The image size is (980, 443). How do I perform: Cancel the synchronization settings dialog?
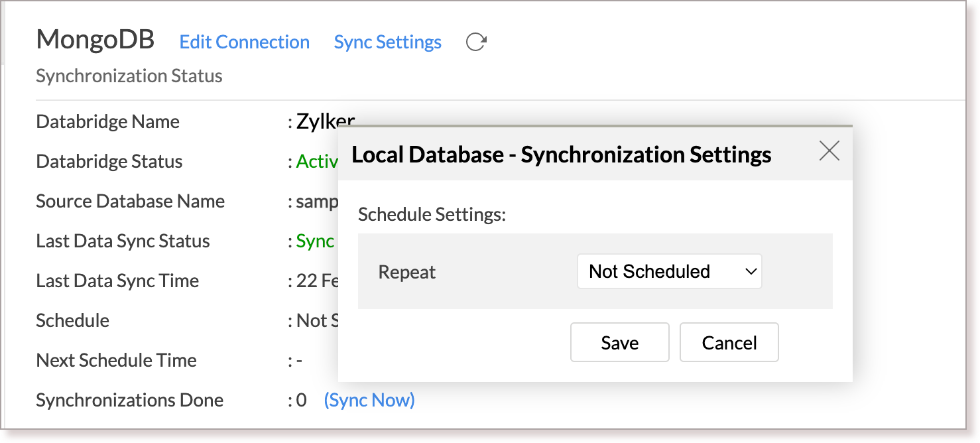pos(729,342)
